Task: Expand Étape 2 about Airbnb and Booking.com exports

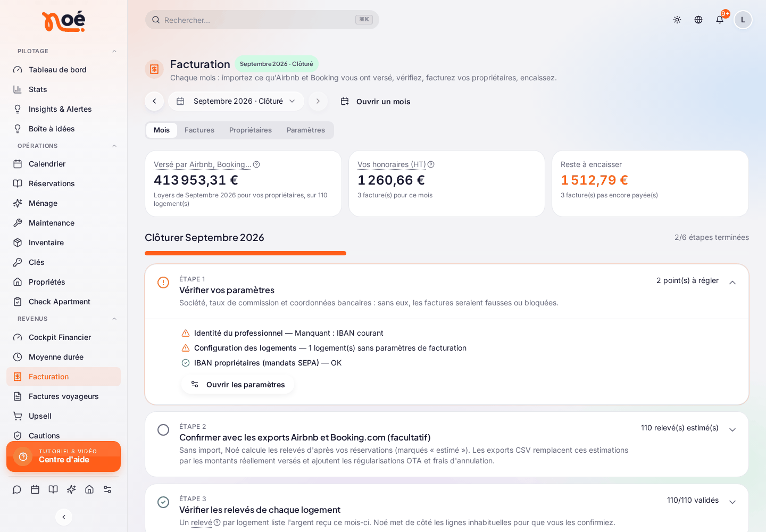Action: click(732, 430)
